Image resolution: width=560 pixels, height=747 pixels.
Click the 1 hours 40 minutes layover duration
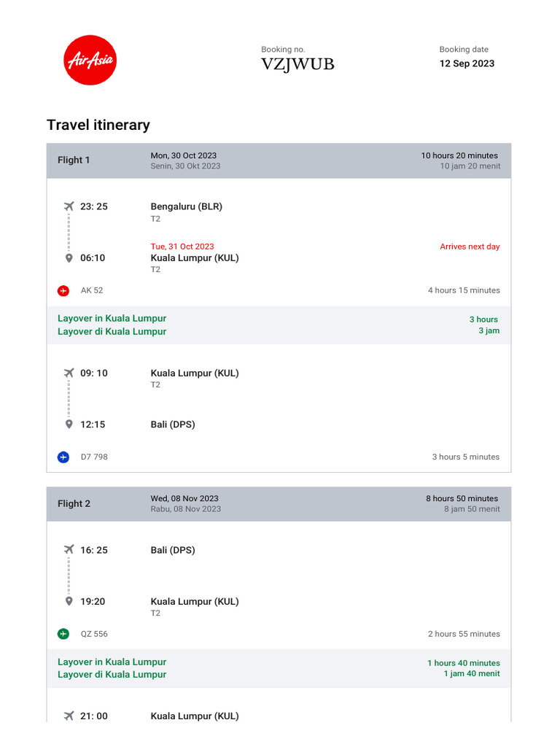464,663
